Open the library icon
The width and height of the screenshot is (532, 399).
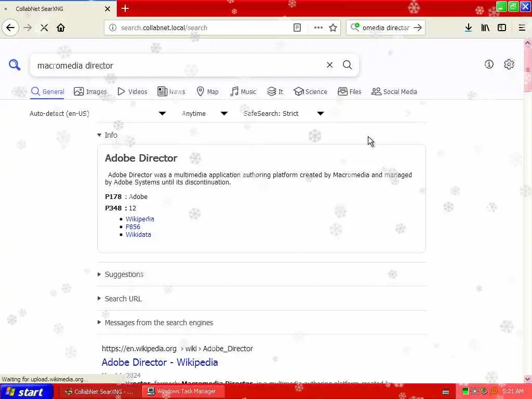tap(485, 28)
